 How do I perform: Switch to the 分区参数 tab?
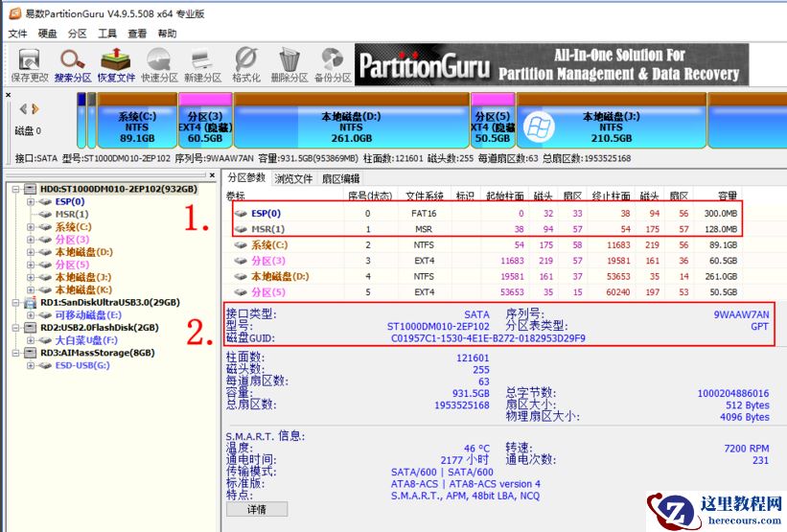(246, 177)
